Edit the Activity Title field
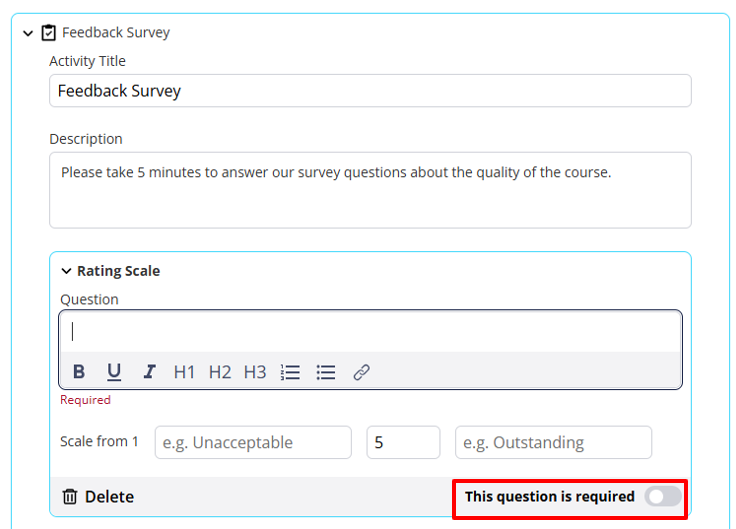 pyautogui.click(x=370, y=91)
